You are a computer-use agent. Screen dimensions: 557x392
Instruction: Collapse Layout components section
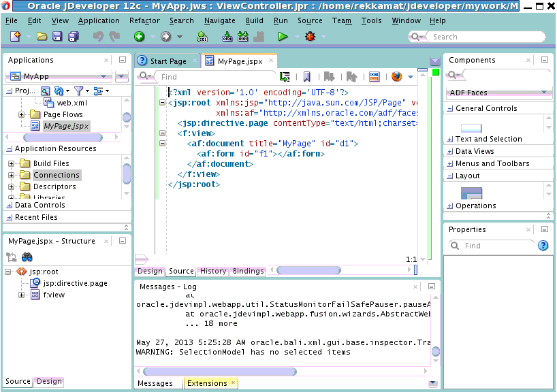coord(450,176)
